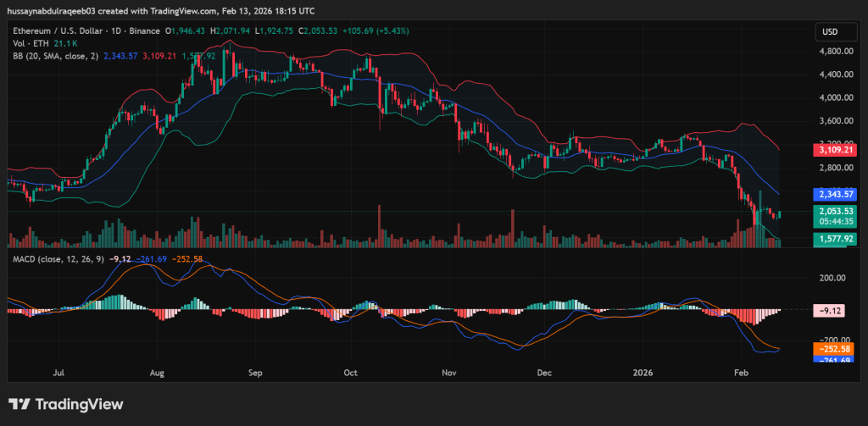Click the pink -9.12 histogram value tag
The image size is (868, 426).
[x=830, y=310]
